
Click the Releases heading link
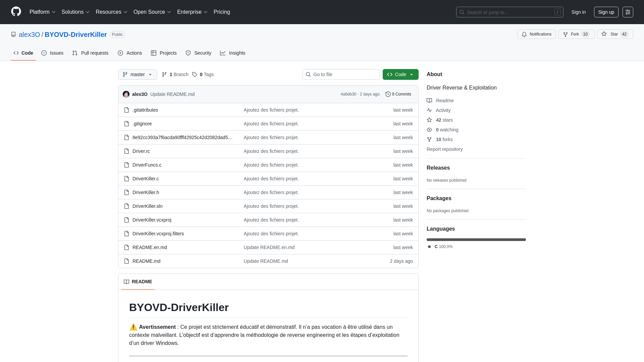[x=438, y=168]
